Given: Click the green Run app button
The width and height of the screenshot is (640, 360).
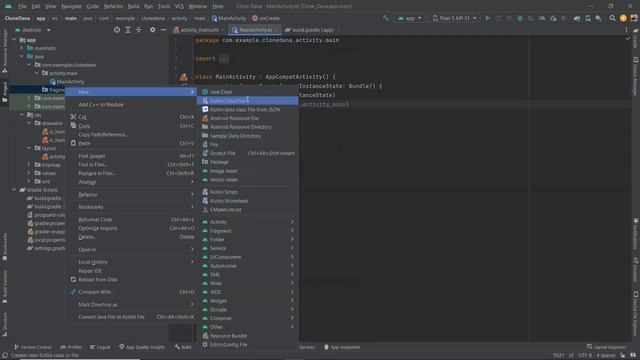Looking at the screenshot, I should click(x=487, y=18).
